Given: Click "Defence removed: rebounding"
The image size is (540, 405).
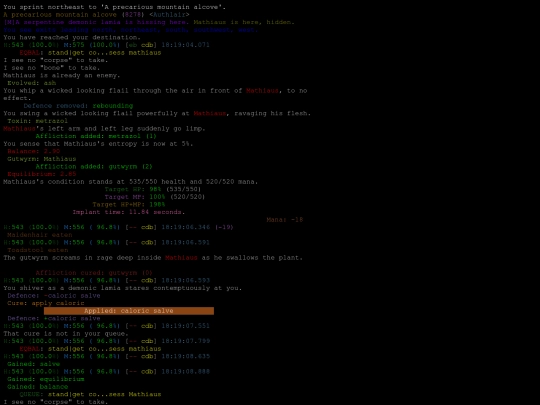Looking at the screenshot, I should [78, 106].
